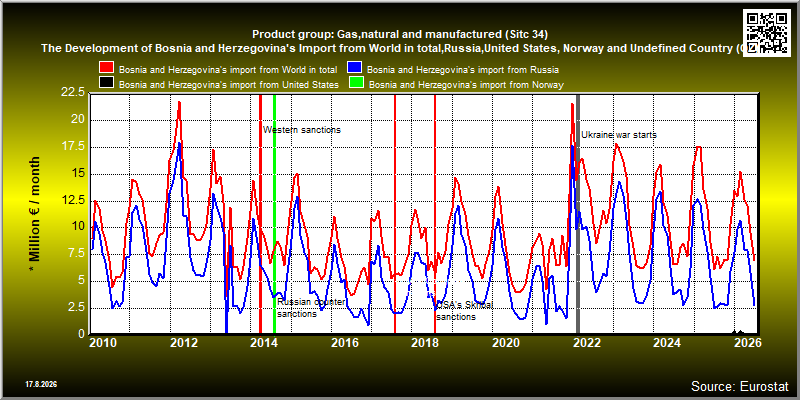Click the 22.5 y-axis value label

coord(73,92)
